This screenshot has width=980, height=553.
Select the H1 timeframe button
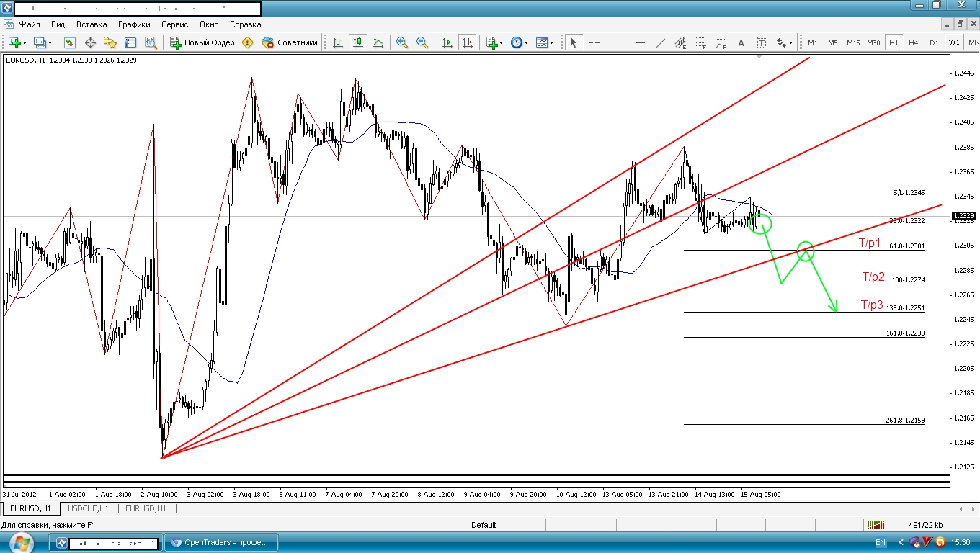coord(894,42)
